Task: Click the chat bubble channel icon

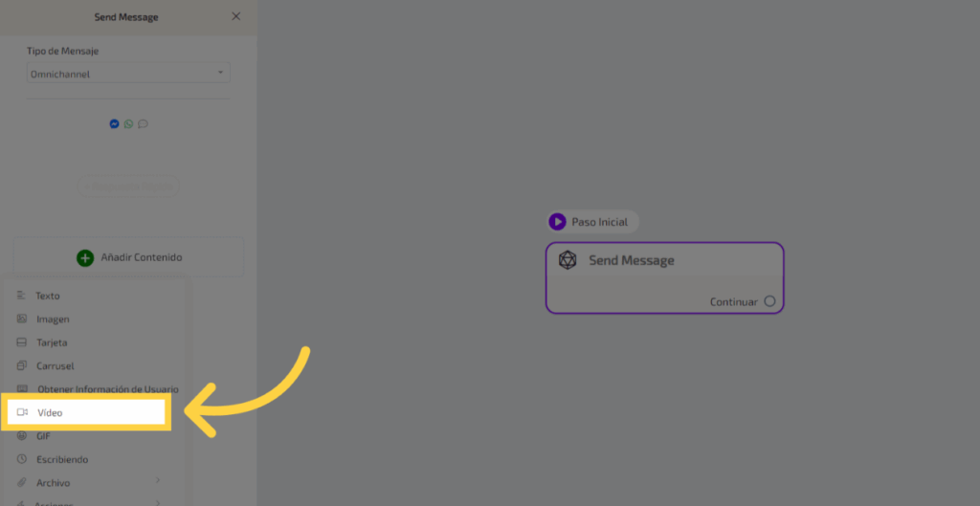Action: coord(144,123)
